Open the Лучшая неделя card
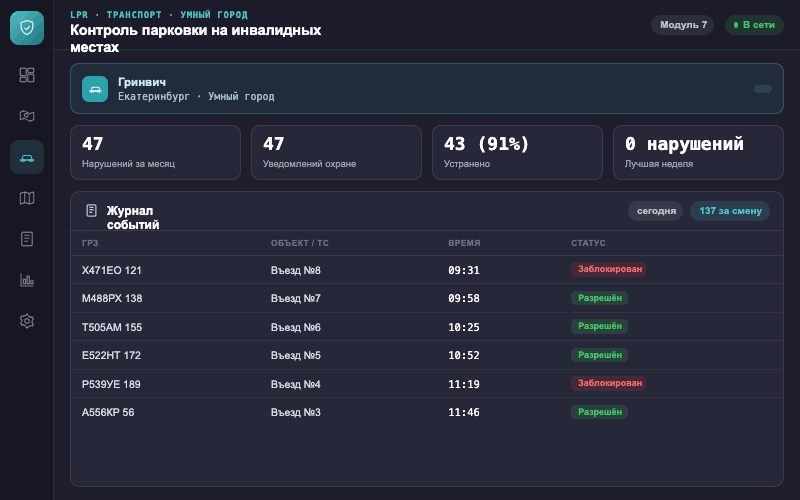The width and height of the screenshot is (800, 500). (x=698, y=153)
